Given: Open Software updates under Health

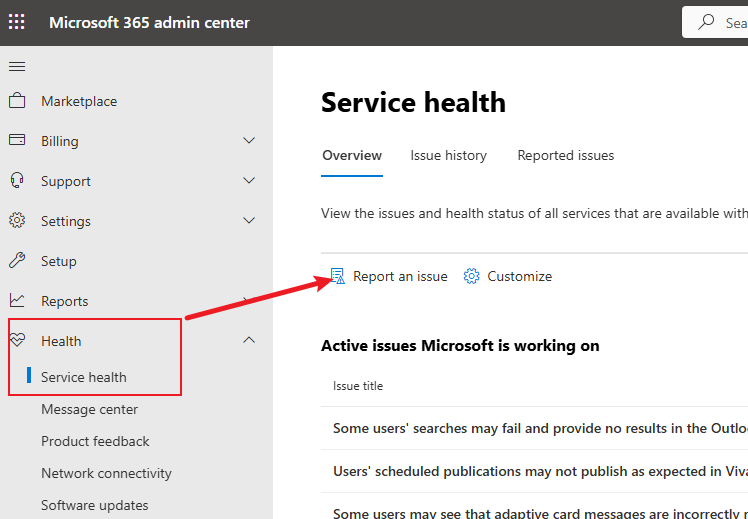Looking at the screenshot, I should pyautogui.click(x=94, y=505).
